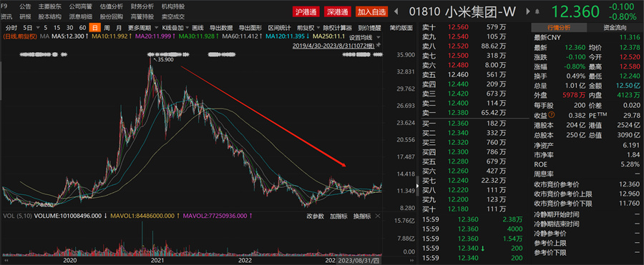Open the 前复权 adjustment dropdown
644x265 pixels.
318,28
